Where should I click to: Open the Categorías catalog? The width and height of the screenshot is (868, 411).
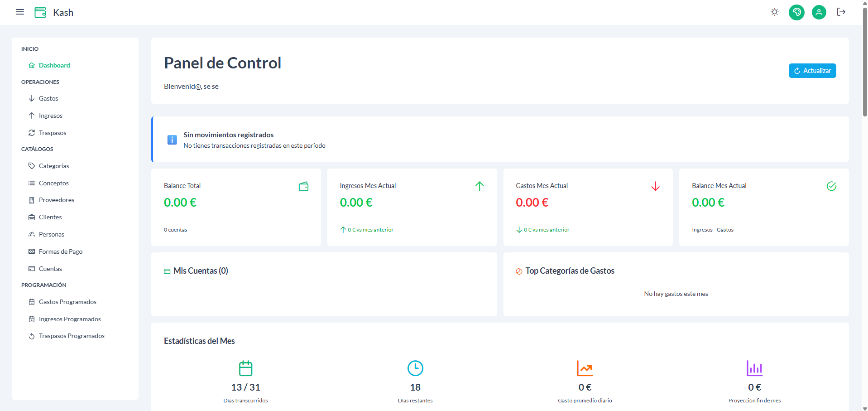click(x=54, y=166)
